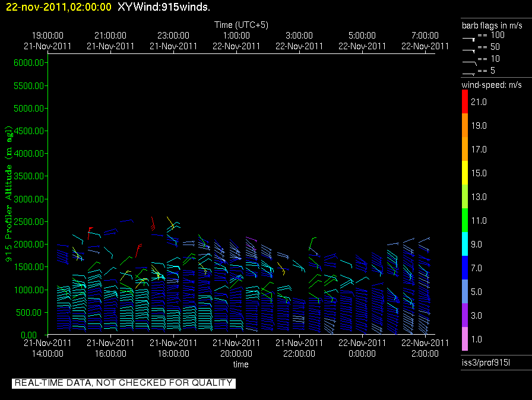Image resolution: width=532 pixels, height=400 pixels.
Task: Click the bottom 'time' axis title
Action: (x=241, y=364)
